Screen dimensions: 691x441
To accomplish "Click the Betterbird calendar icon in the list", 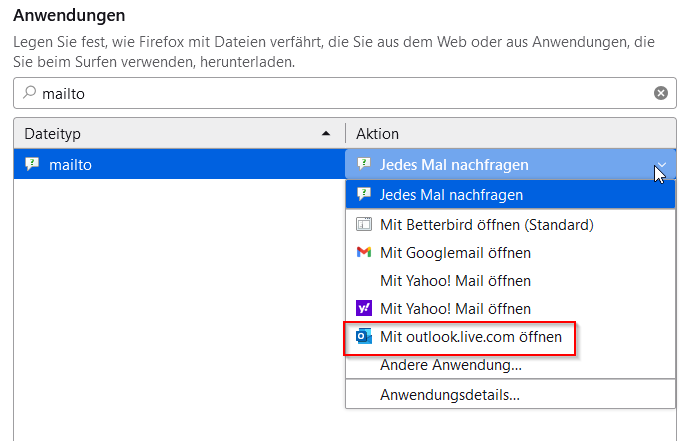I will [364, 224].
